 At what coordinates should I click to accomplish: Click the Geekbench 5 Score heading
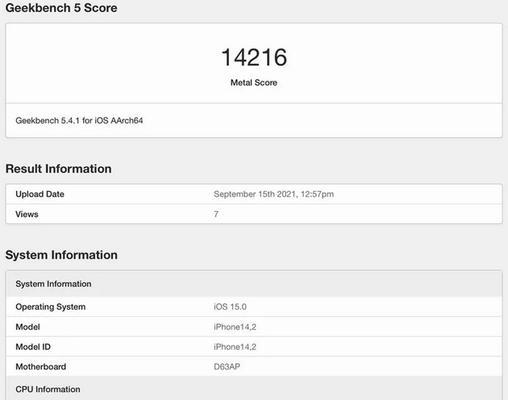coord(61,8)
